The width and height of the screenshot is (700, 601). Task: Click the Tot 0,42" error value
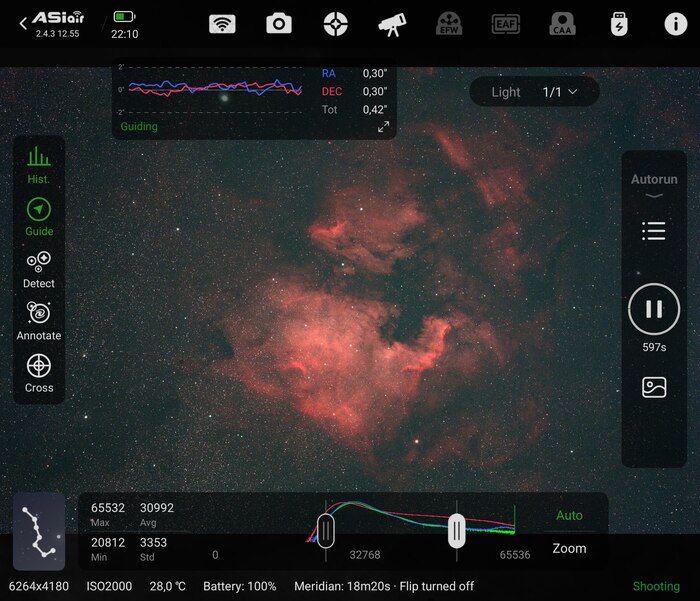click(375, 110)
